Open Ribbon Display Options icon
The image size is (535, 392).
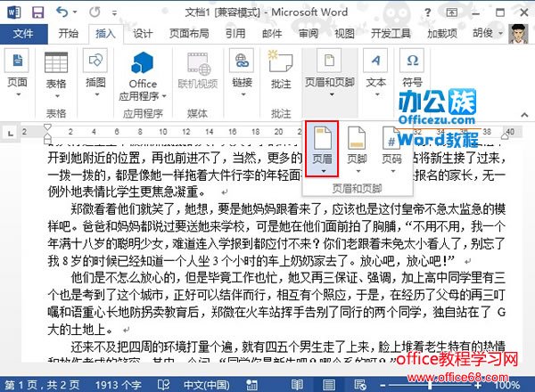[452, 12]
